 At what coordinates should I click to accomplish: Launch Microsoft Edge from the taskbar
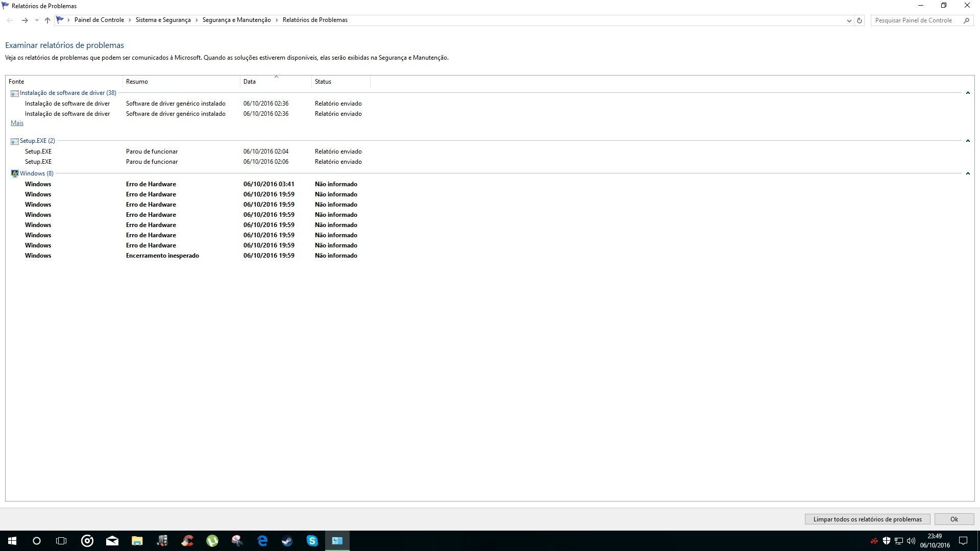click(262, 541)
